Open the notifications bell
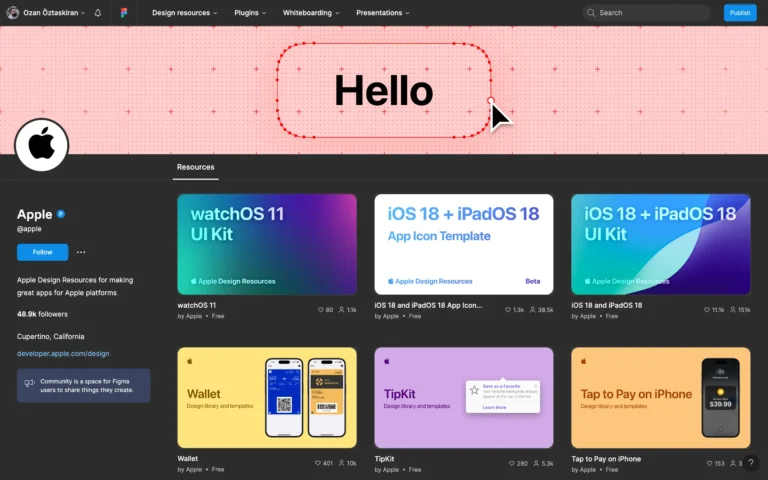Viewport: 768px width, 480px height. [x=98, y=13]
